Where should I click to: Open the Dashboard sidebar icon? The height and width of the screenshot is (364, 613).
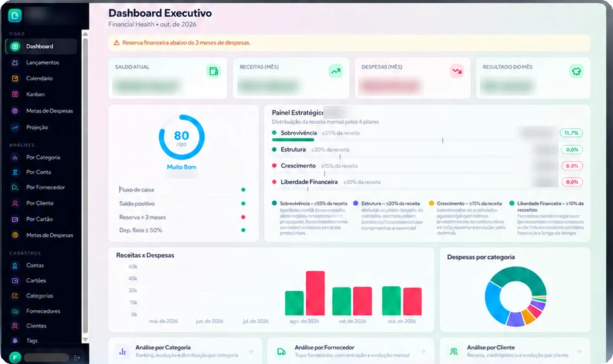point(15,46)
